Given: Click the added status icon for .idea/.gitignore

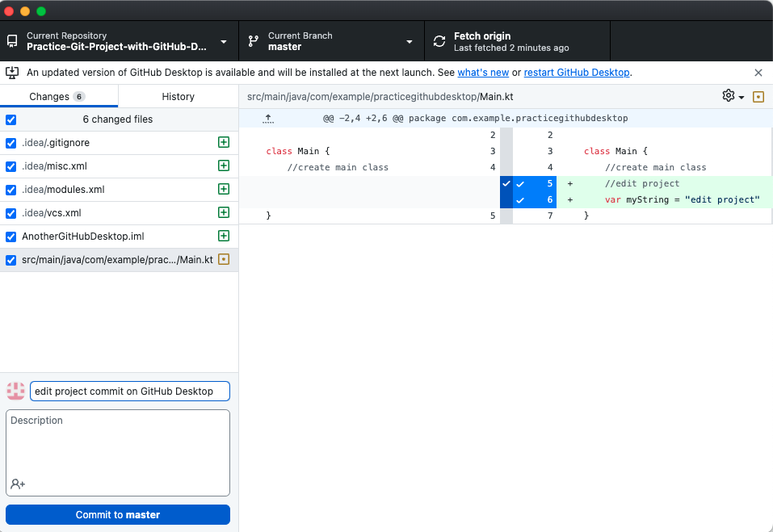Looking at the screenshot, I should 224,142.
